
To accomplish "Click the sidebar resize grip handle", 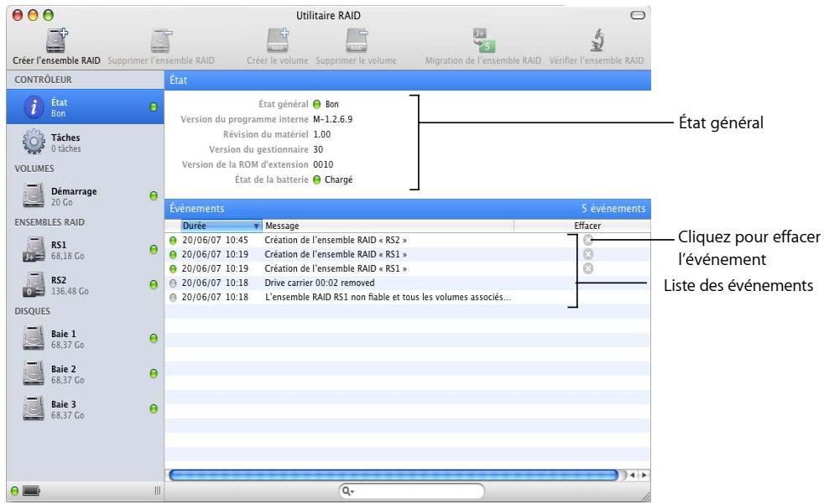I will [157, 491].
